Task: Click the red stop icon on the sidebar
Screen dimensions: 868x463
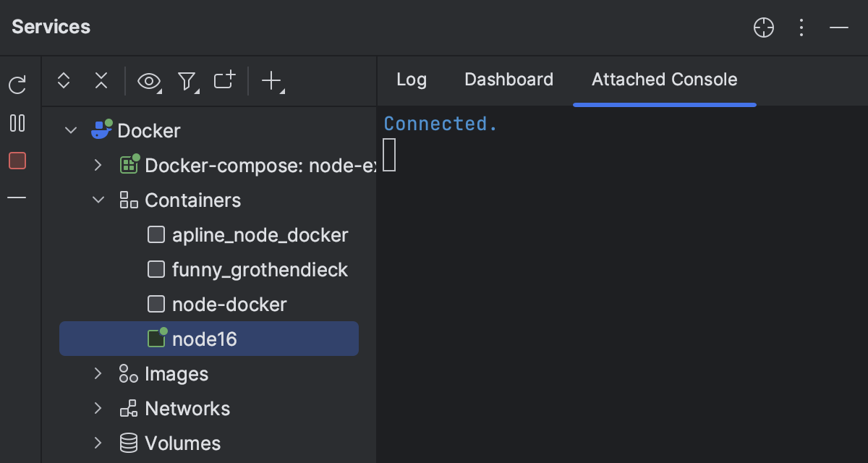Action: (x=17, y=161)
